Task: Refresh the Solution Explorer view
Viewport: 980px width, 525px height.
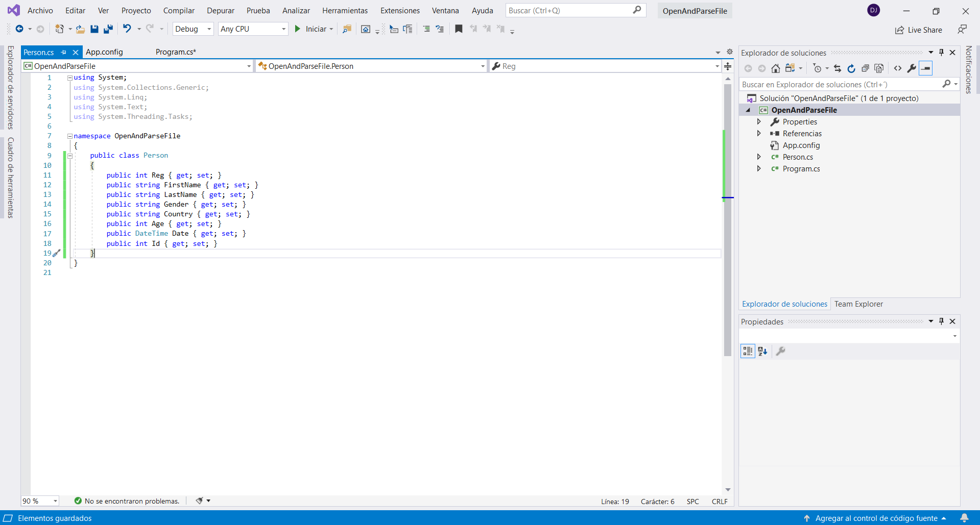Action: coord(851,68)
